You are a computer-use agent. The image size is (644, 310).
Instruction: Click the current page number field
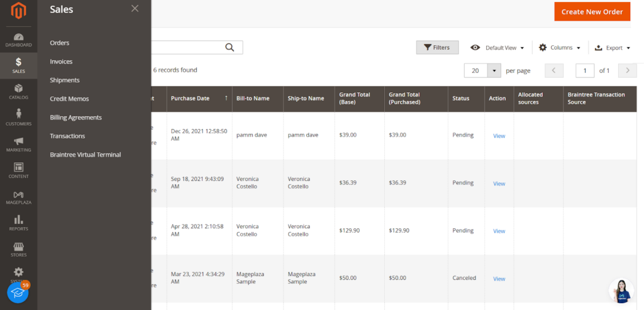click(x=585, y=70)
